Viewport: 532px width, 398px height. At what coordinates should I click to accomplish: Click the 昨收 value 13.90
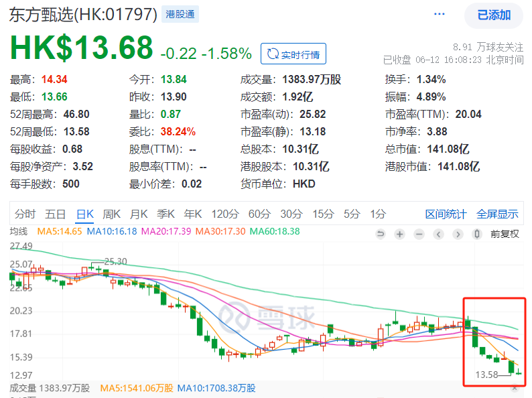click(174, 97)
